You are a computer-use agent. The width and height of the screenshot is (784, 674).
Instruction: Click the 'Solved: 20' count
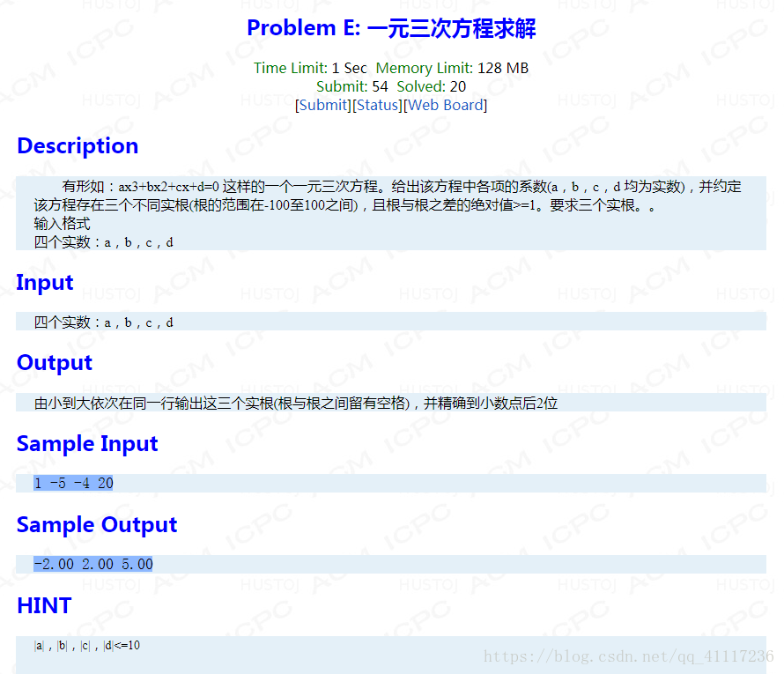click(431, 86)
